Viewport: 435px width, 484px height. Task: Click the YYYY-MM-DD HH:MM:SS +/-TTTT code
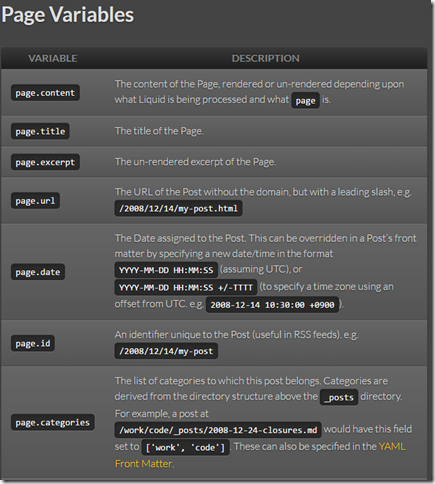click(186, 287)
